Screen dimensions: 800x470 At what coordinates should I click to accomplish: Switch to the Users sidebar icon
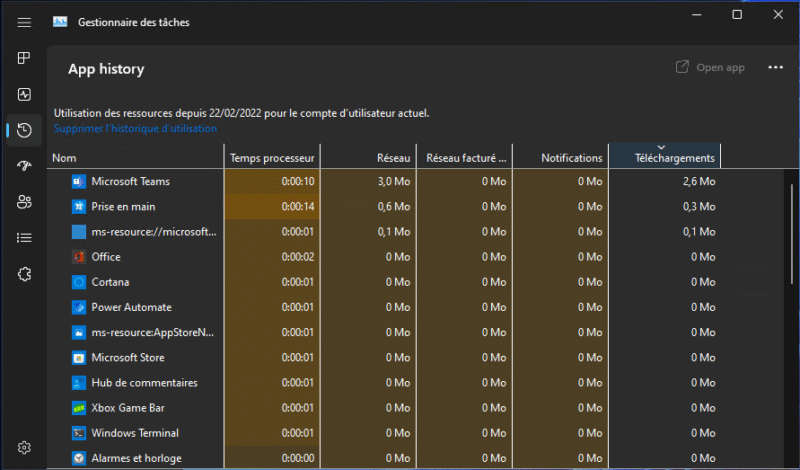click(x=24, y=202)
